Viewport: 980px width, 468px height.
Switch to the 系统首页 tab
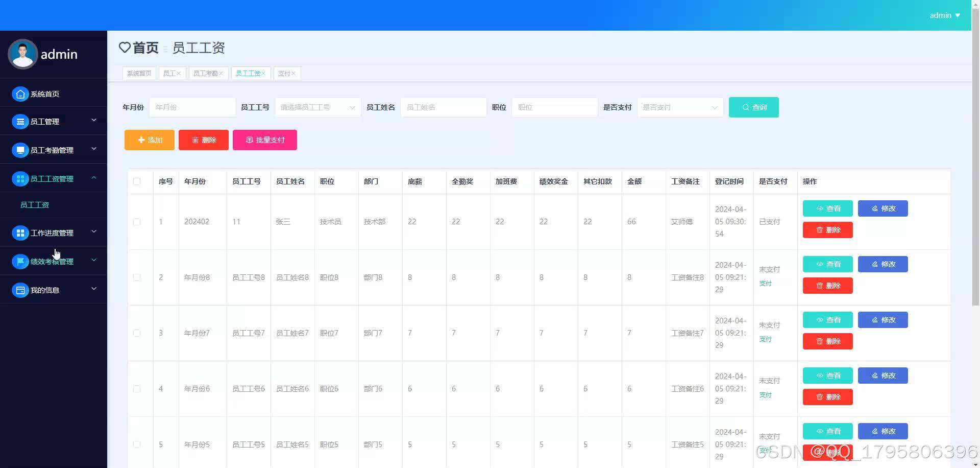tap(139, 74)
